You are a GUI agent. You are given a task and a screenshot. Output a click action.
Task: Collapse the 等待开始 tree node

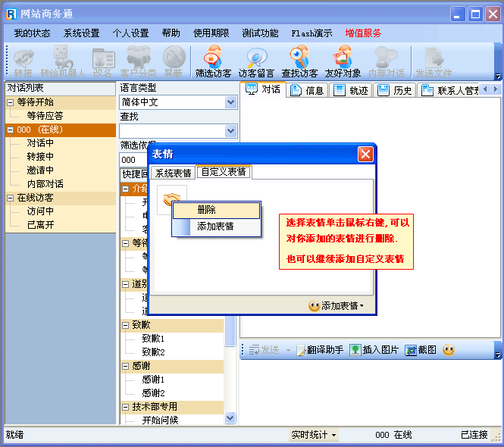pos(11,102)
